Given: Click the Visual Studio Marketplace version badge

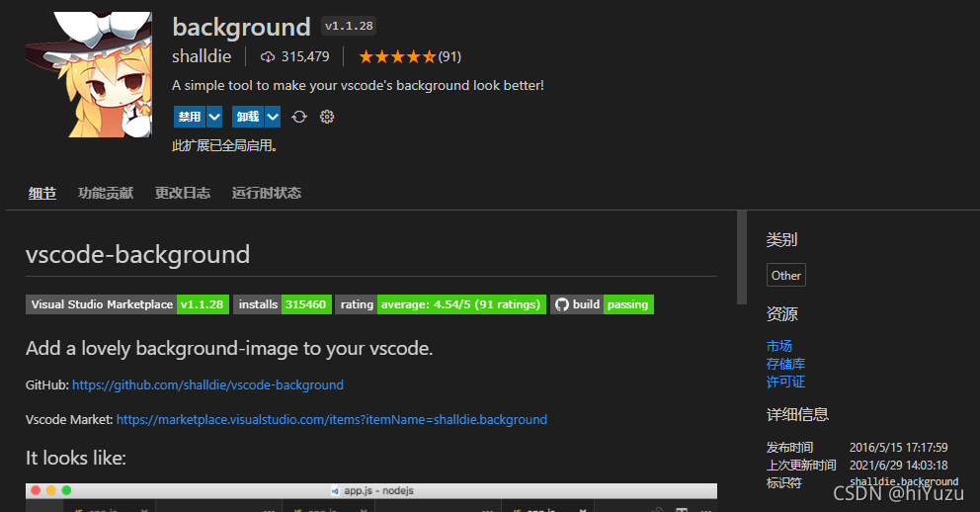Looking at the screenshot, I should tap(127, 304).
